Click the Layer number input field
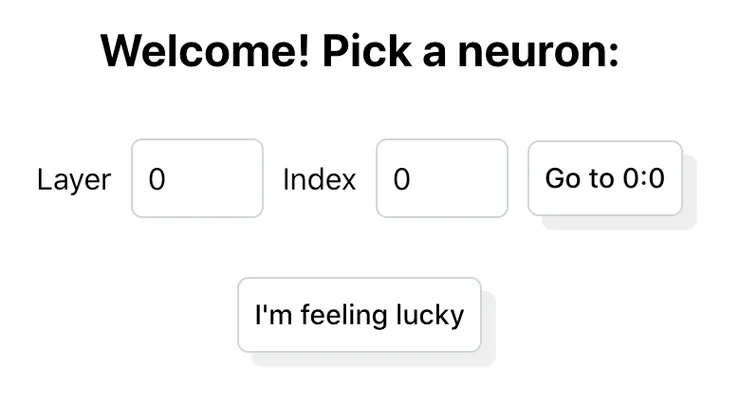Image resolution: width=740 pixels, height=402 pixels. tap(197, 179)
